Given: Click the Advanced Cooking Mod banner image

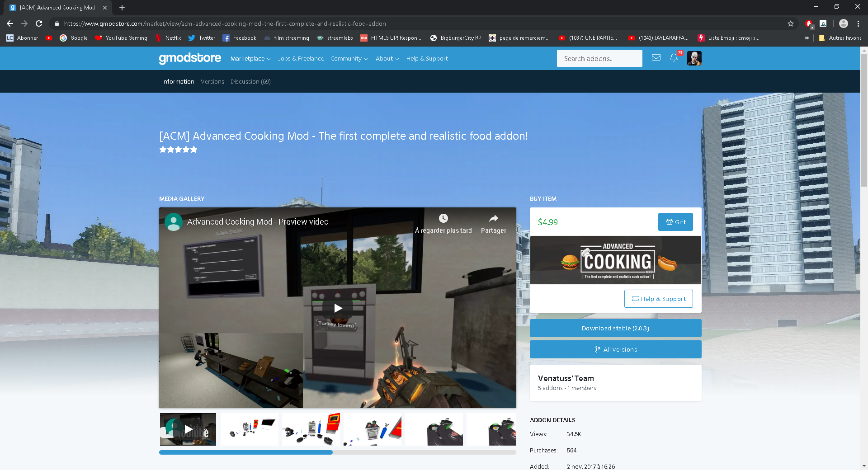Looking at the screenshot, I should pyautogui.click(x=615, y=260).
